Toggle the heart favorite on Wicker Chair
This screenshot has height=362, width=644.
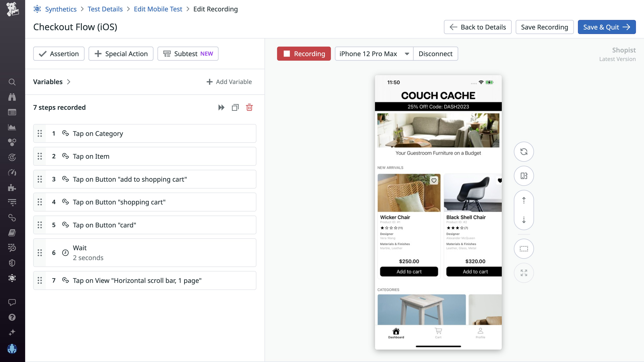click(x=434, y=180)
